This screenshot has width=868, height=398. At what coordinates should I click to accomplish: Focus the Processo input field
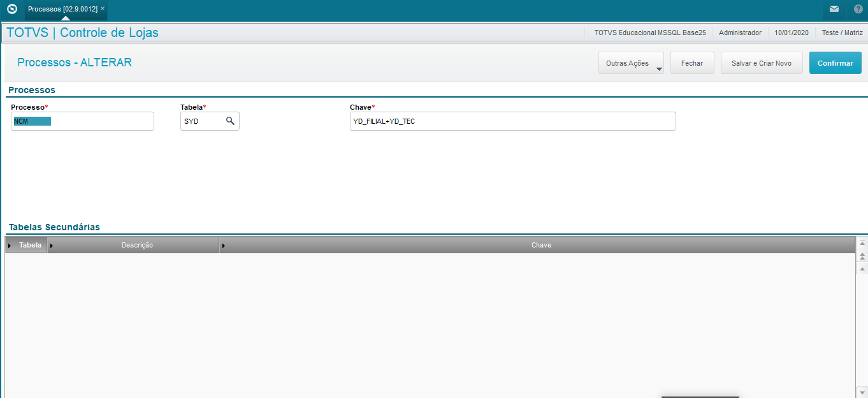click(x=82, y=121)
